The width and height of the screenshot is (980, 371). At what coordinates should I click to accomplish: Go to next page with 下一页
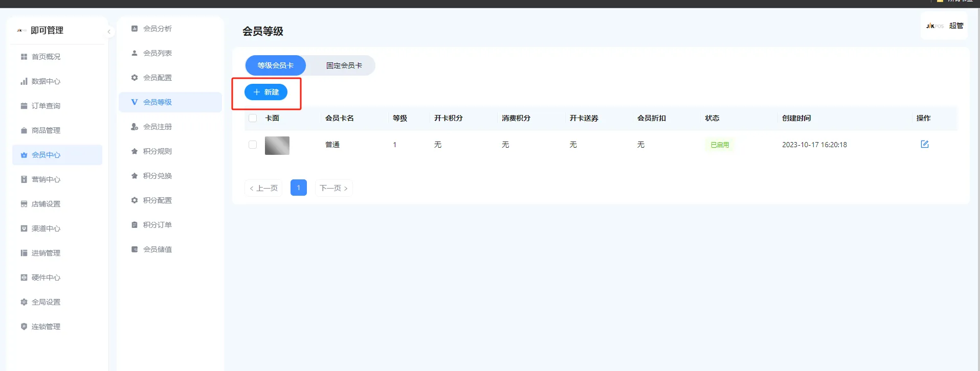tap(333, 188)
